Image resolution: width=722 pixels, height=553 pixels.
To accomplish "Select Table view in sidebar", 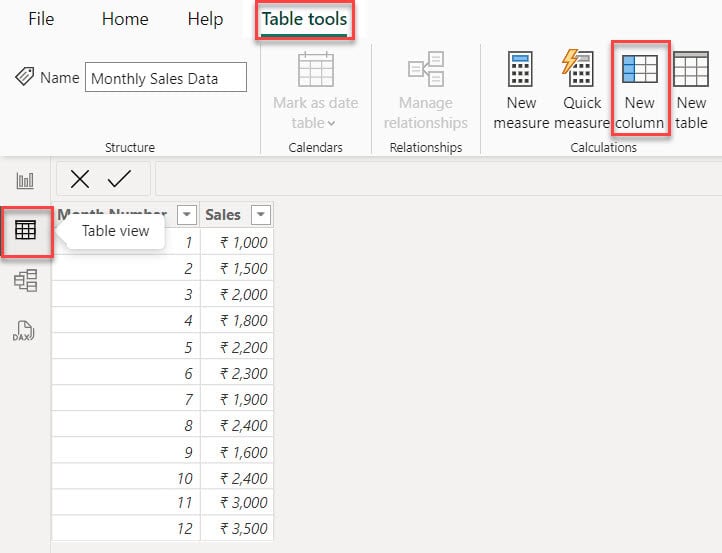I will click(x=25, y=230).
